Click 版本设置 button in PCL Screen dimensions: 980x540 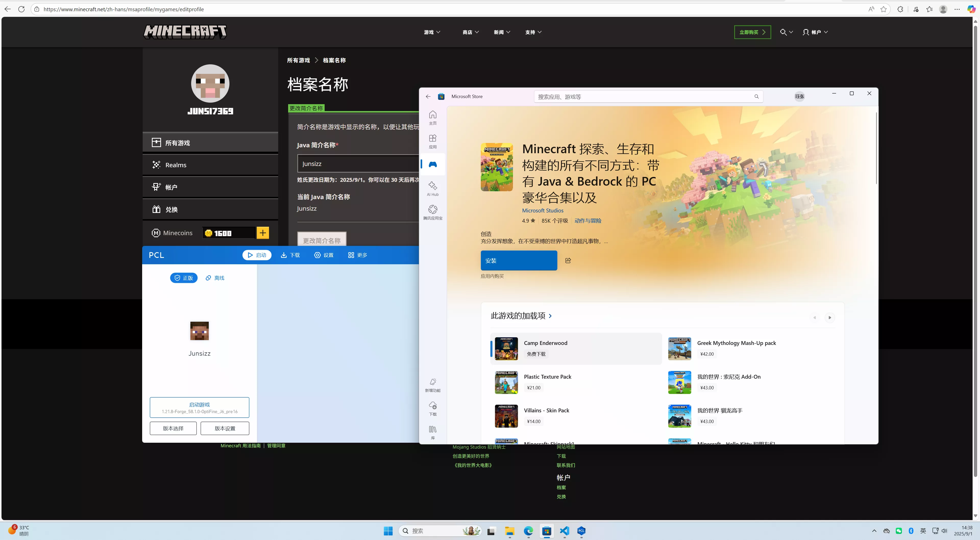(225, 428)
